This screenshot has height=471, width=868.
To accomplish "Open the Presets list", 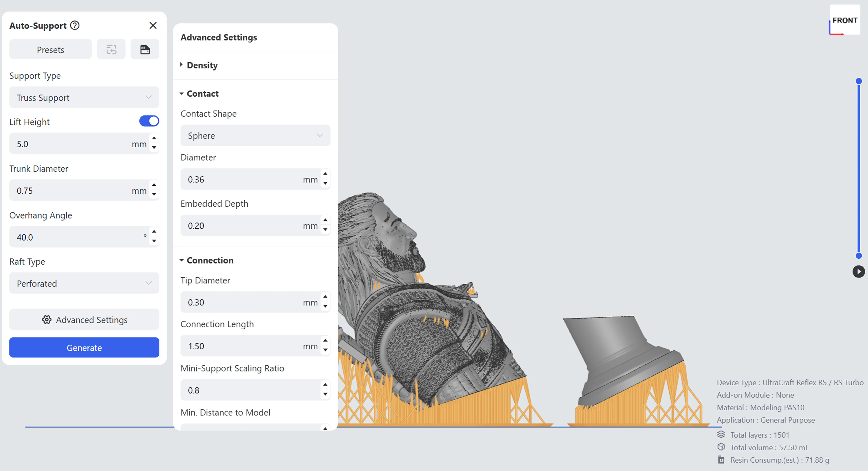I will [51, 49].
